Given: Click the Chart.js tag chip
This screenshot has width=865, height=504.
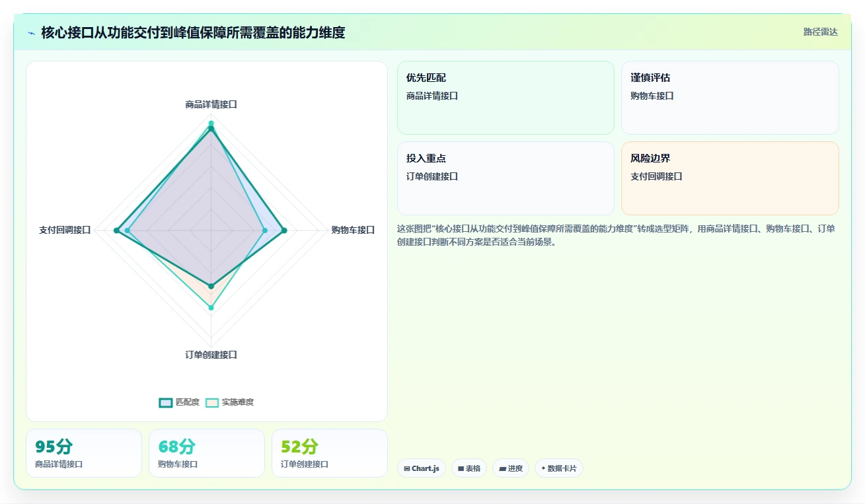Looking at the screenshot, I should (422, 468).
